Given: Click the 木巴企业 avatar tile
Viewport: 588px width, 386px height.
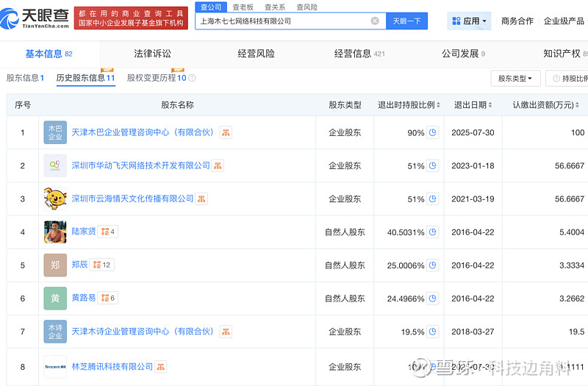Looking at the screenshot, I should (55, 132).
